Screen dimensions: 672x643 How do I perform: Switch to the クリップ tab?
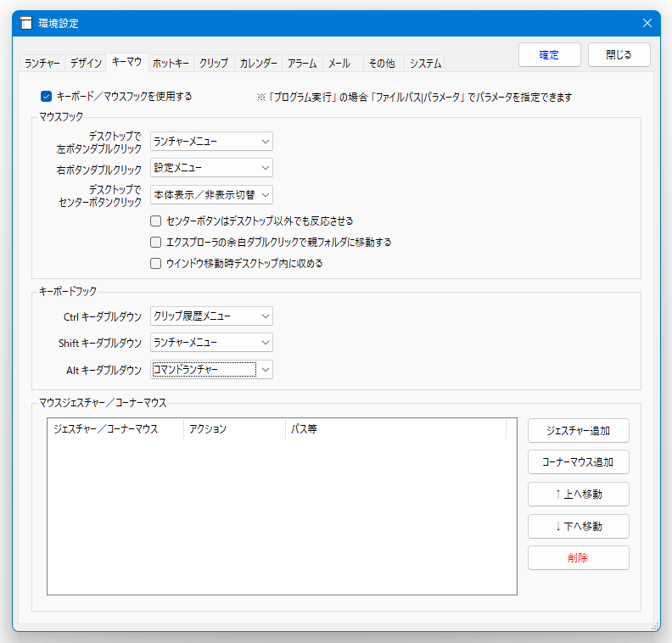tap(214, 64)
